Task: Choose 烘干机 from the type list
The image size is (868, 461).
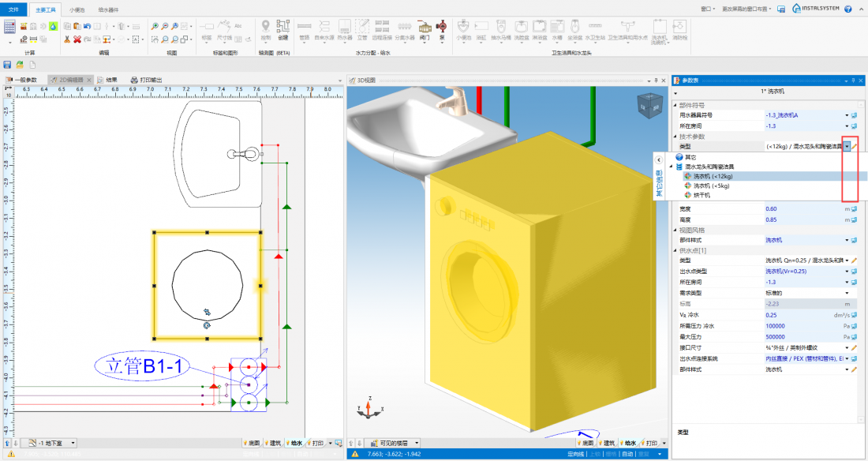Action: click(x=701, y=195)
